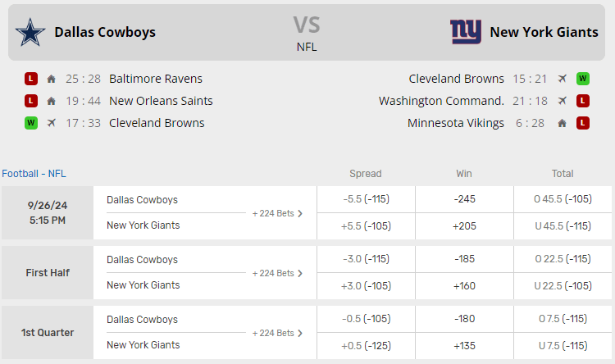Select Cowboys -0.5 (-105) 1st Quarter spread
The width and height of the screenshot is (615, 364).
coord(366,319)
